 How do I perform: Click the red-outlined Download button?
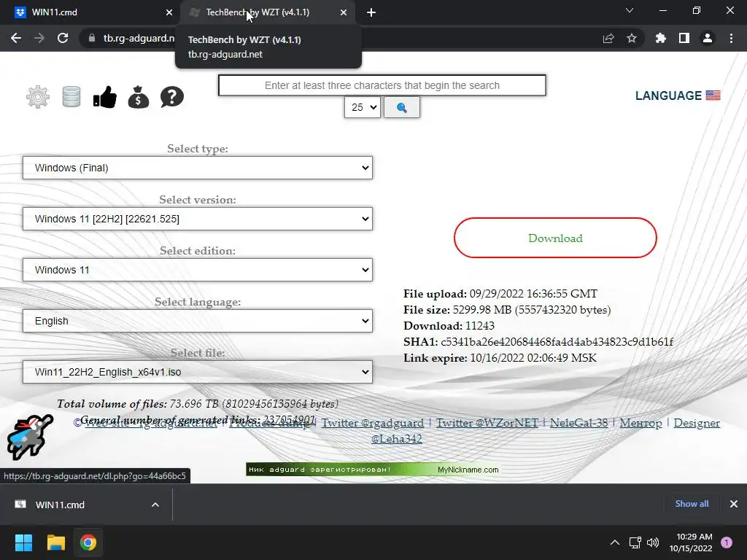pos(555,238)
